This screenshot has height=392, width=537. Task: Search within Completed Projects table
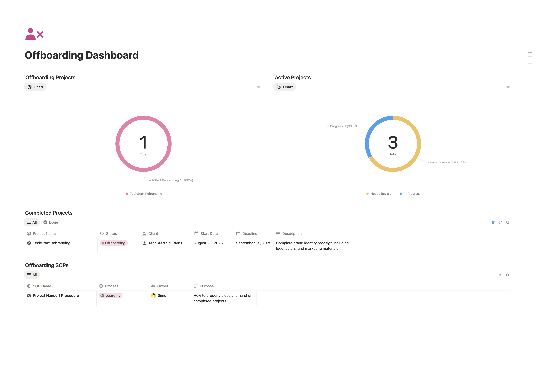coord(508,223)
